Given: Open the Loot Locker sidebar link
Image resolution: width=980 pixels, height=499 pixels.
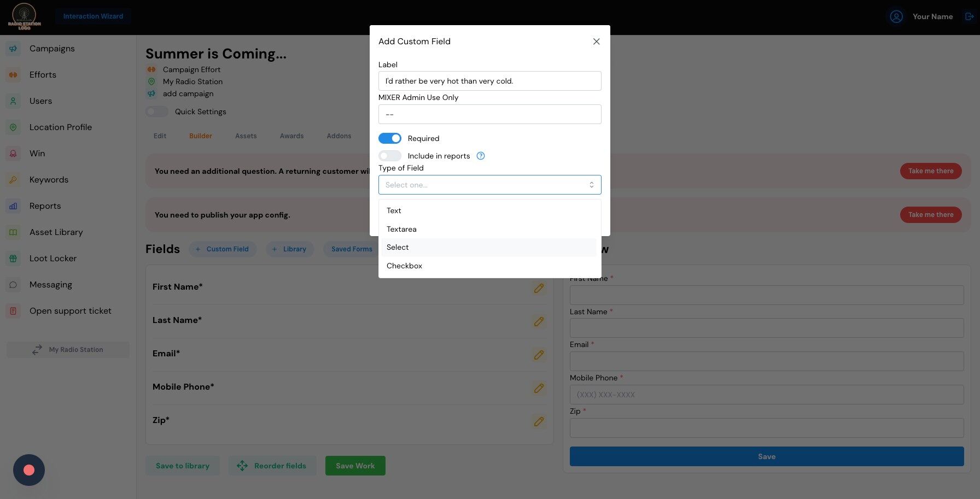Looking at the screenshot, I should click(53, 259).
